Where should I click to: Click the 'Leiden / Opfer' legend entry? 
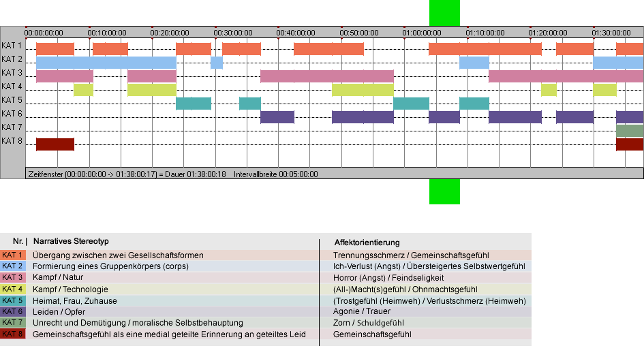pos(59,312)
